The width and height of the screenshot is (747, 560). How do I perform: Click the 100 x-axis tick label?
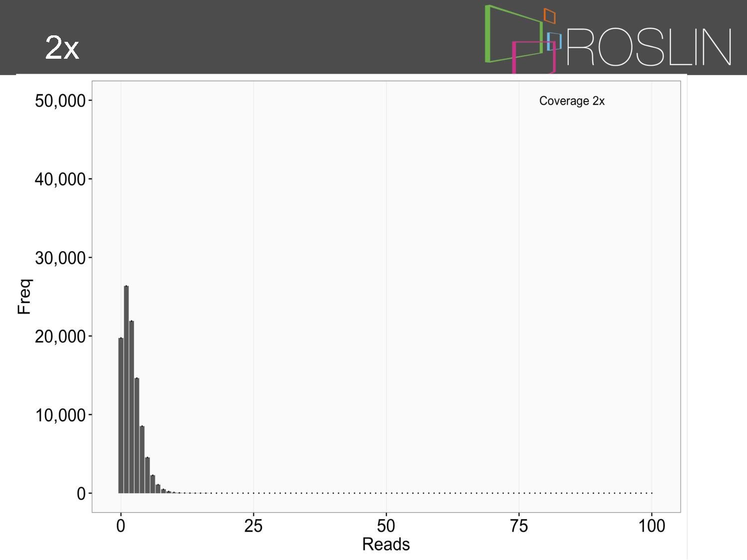coord(652,526)
